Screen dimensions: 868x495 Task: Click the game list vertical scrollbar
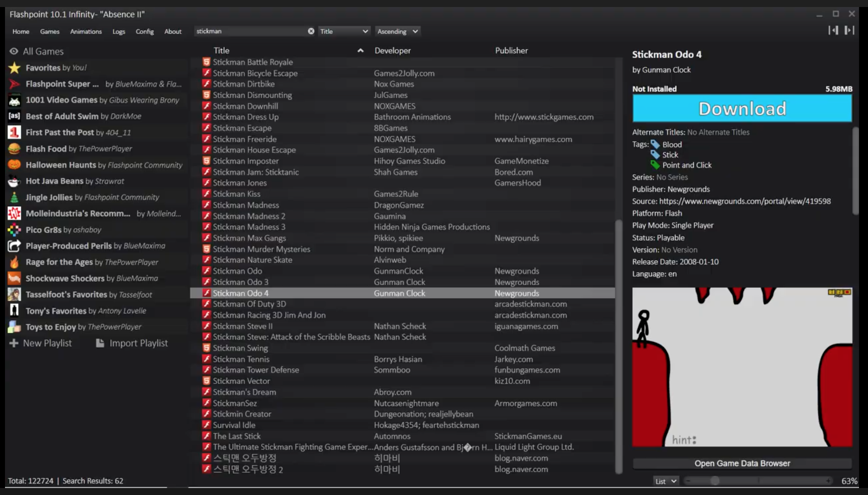pos(619,346)
